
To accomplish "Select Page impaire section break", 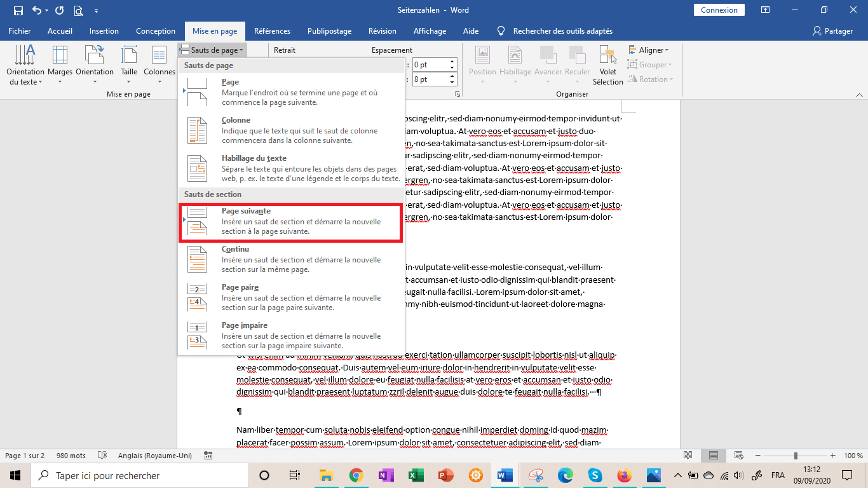I will tap(292, 335).
